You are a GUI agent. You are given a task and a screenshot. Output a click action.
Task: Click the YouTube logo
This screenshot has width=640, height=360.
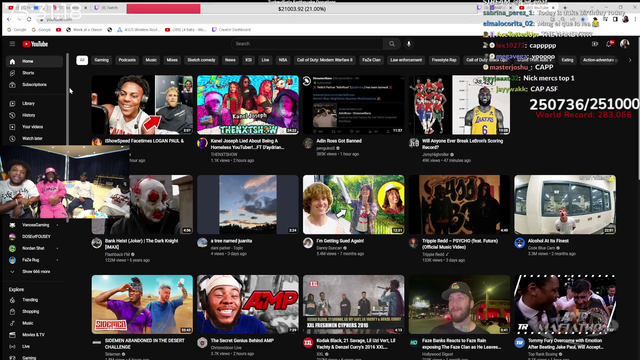(x=35, y=44)
